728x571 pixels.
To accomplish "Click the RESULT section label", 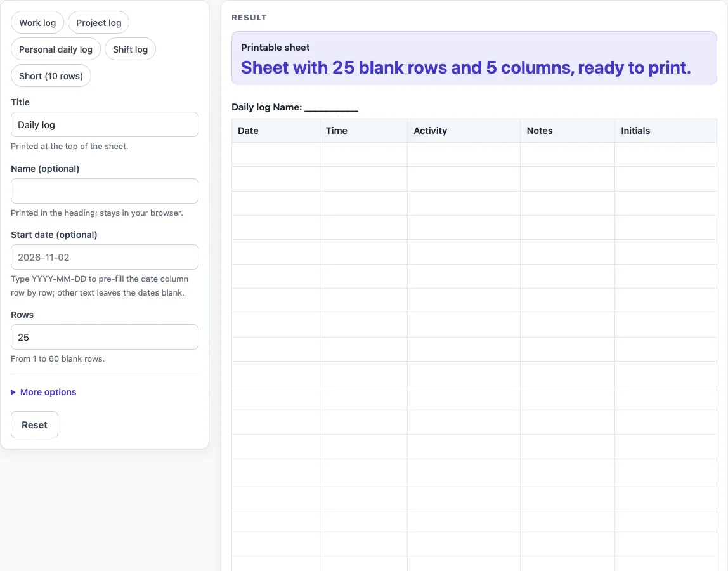I will [249, 18].
